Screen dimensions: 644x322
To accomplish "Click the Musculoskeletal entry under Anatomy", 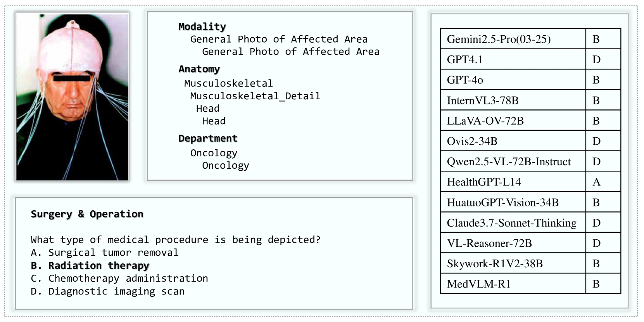I will click(x=228, y=83).
